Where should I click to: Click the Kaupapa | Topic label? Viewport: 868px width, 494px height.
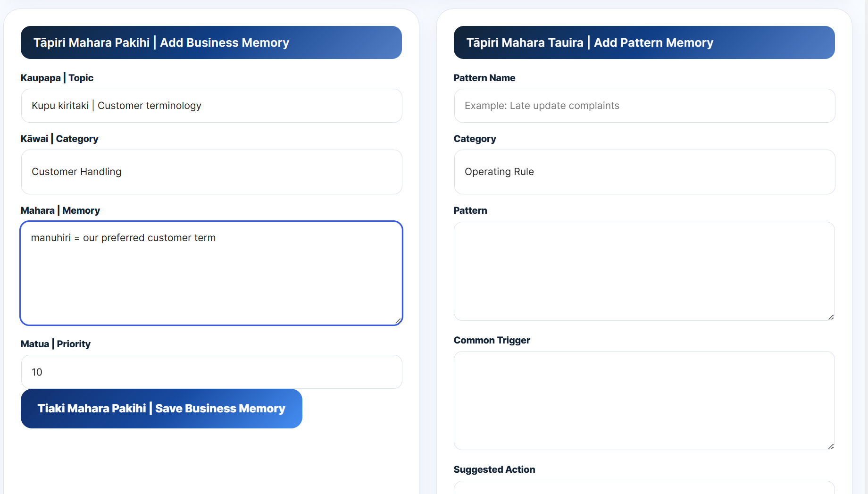pyautogui.click(x=57, y=78)
